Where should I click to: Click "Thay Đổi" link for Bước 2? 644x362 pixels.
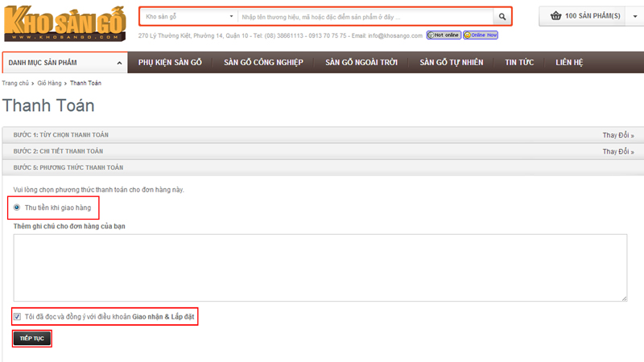(617, 151)
